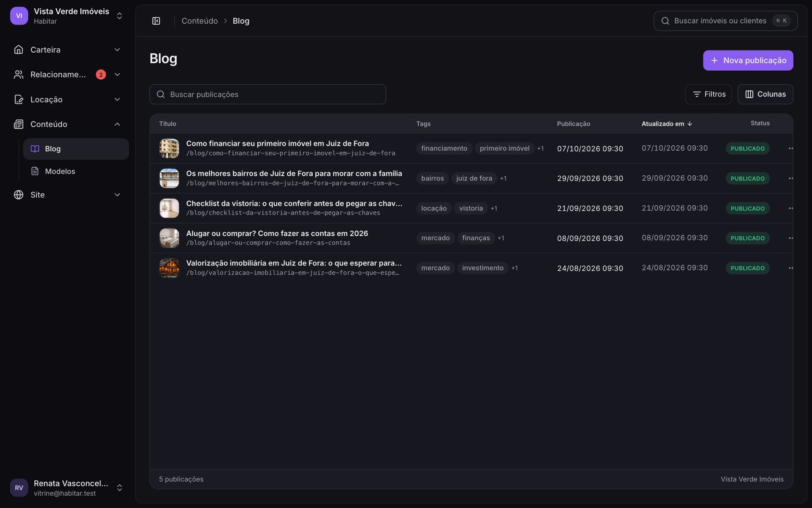Open row actions for the Alugar ou comprar post
The height and width of the screenshot is (508, 812).
791,238
